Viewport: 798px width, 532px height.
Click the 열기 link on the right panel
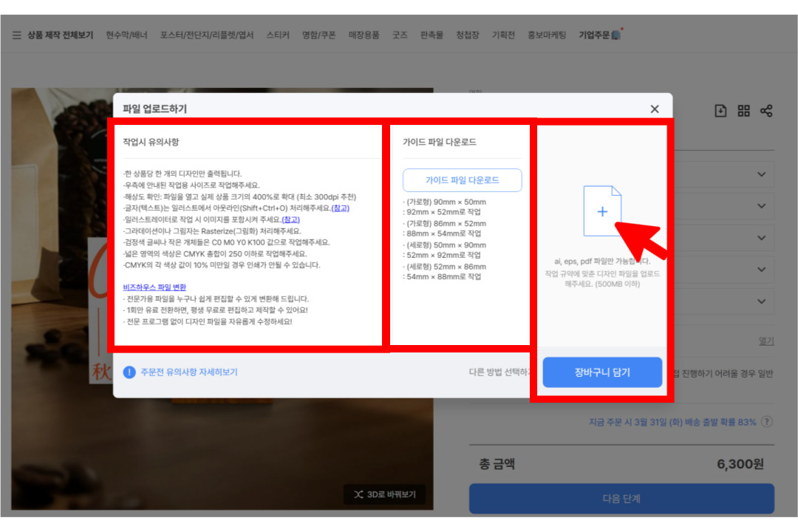766,341
